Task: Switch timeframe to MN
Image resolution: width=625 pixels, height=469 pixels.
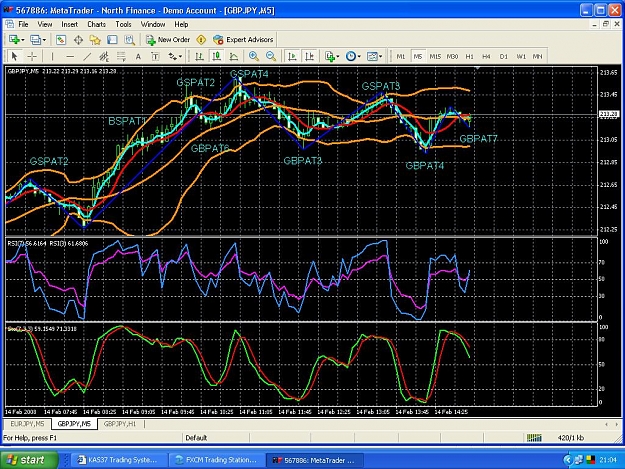Action: pos(538,56)
